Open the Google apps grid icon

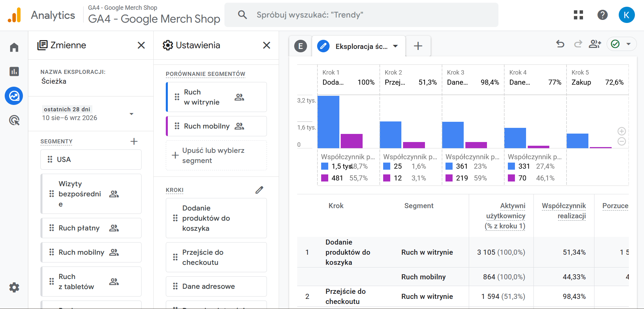coord(578,15)
